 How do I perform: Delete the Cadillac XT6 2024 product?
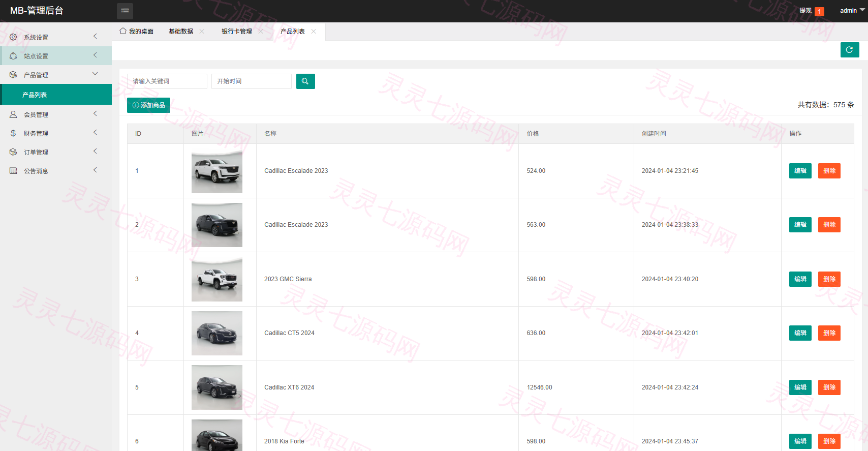(x=829, y=387)
